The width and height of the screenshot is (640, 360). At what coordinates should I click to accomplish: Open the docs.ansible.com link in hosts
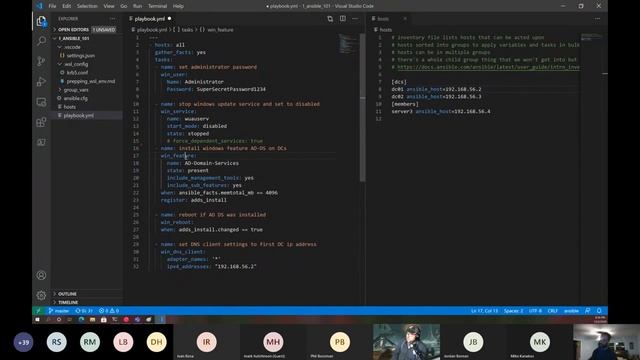(488, 67)
